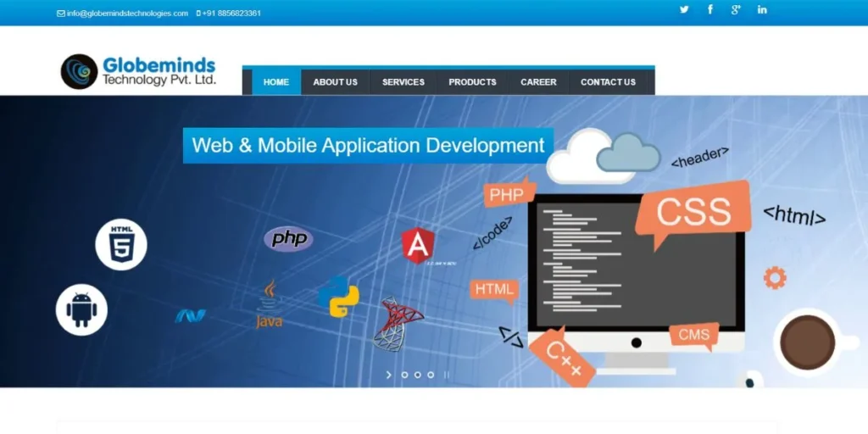Open the CAREER page
The width and height of the screenshot is (868, 434).
click(x=538, y=82)
